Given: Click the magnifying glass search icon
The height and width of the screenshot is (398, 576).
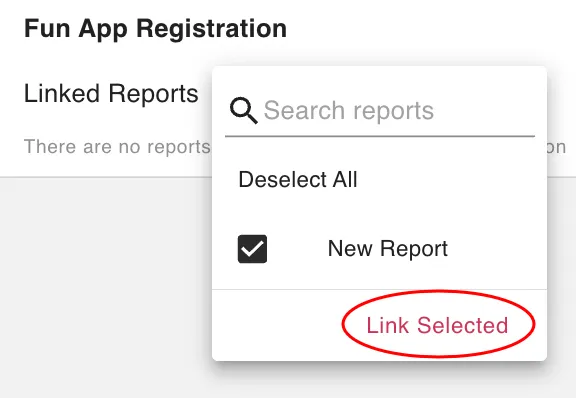Looking at the screenshot, I should pos(243,111).
